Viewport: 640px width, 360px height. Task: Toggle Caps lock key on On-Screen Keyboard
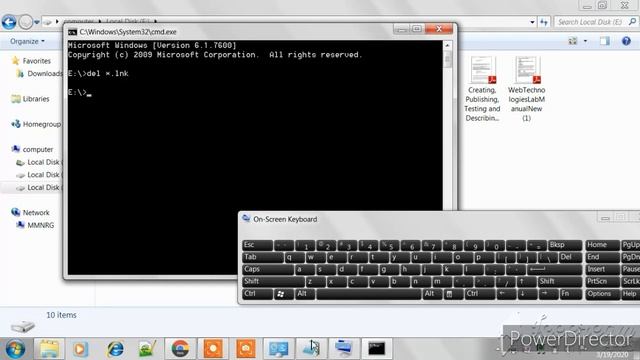click(x=268, y=269)
